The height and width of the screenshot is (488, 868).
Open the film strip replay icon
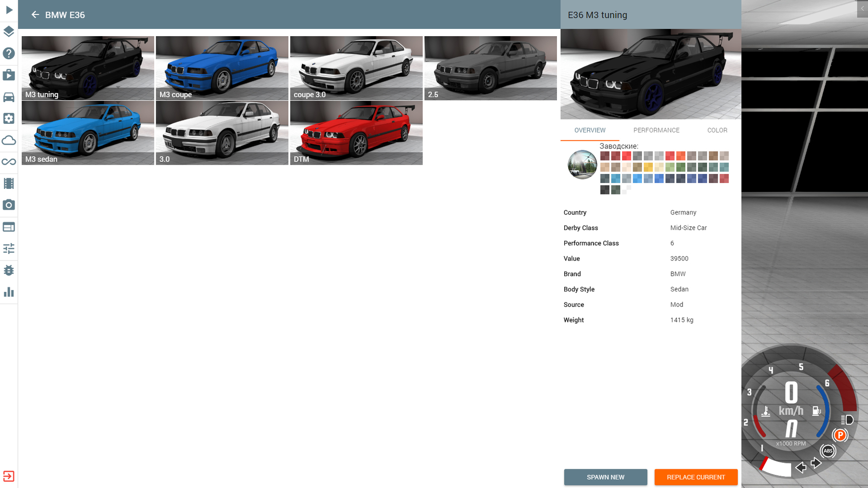(9, 184)
